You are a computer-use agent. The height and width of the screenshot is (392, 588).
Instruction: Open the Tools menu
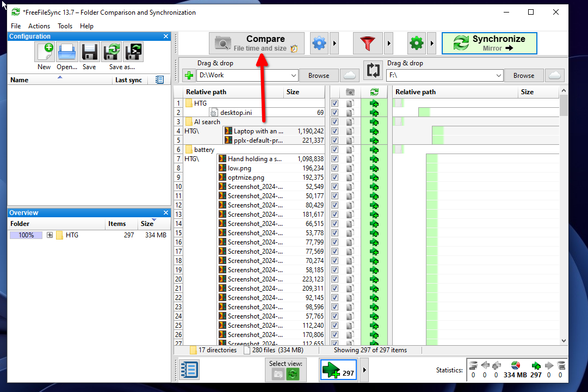(65, 26)
